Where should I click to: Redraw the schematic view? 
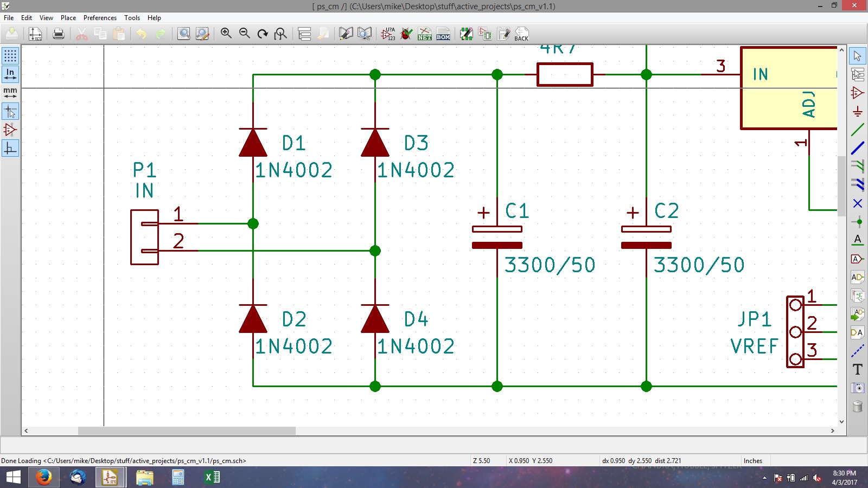click(x=263, y=34)
